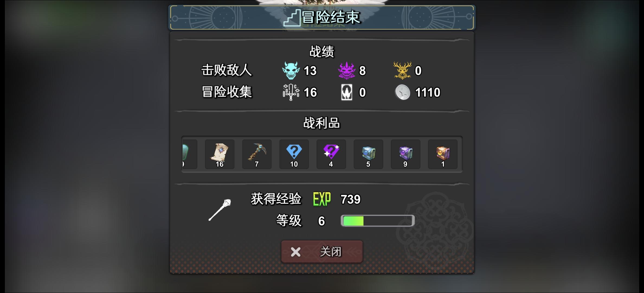Click the silver coin icon near 1110
Viewport: 644px width, 293px height.
[402, 92]
